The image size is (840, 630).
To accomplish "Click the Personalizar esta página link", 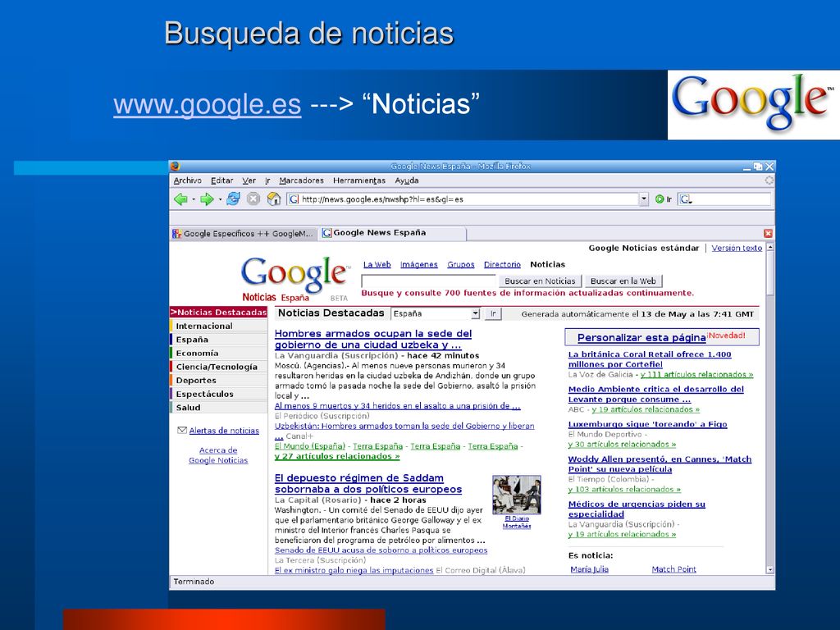I will pos(641,337).
